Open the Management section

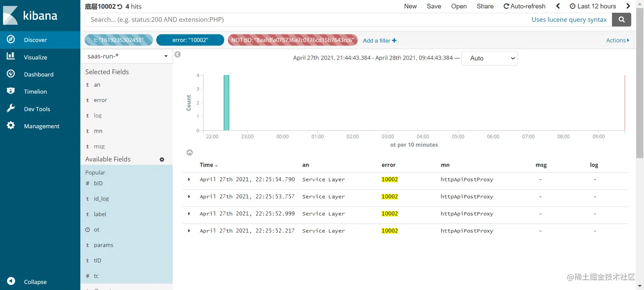[40, 126]
